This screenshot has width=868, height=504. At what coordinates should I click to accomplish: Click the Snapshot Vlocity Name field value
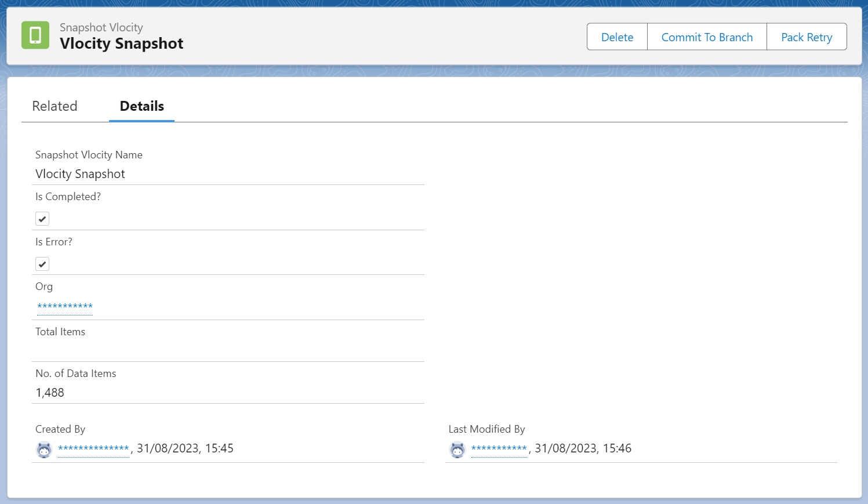pos(80,174)
